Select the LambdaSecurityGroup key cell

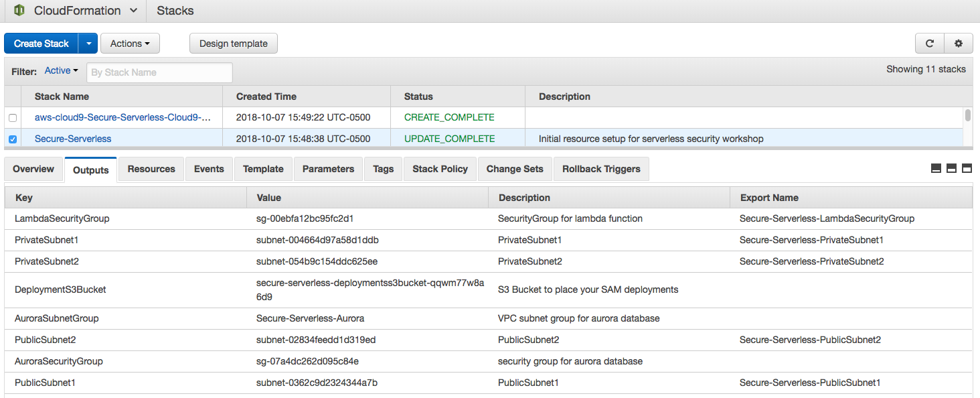coord(62,218)
